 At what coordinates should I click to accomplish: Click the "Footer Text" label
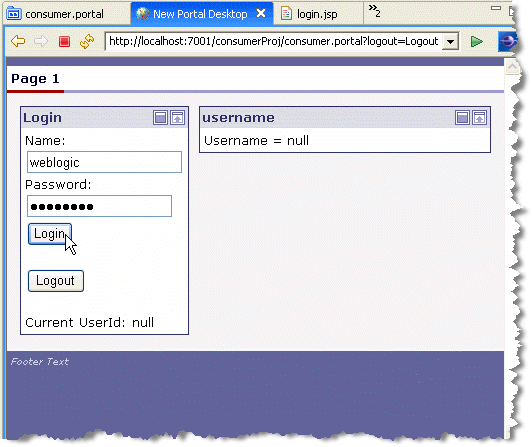(40, 362)
